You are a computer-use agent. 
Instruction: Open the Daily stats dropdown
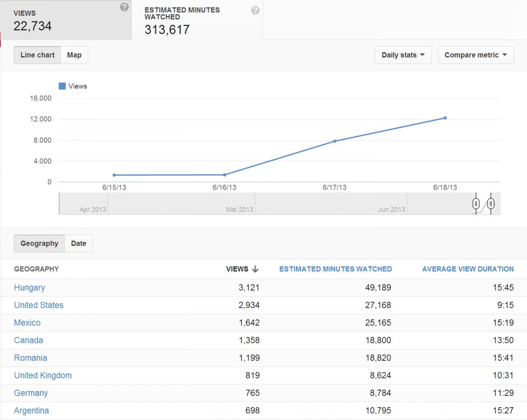click(x=403, y=55)
